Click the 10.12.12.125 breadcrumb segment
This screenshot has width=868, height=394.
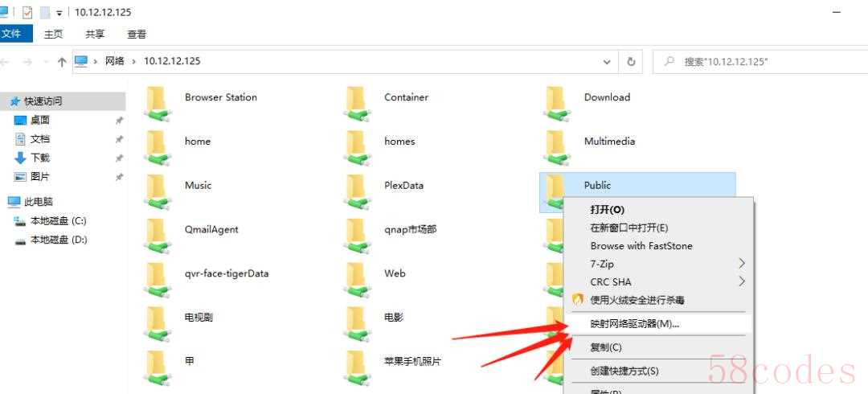point(172,61)
